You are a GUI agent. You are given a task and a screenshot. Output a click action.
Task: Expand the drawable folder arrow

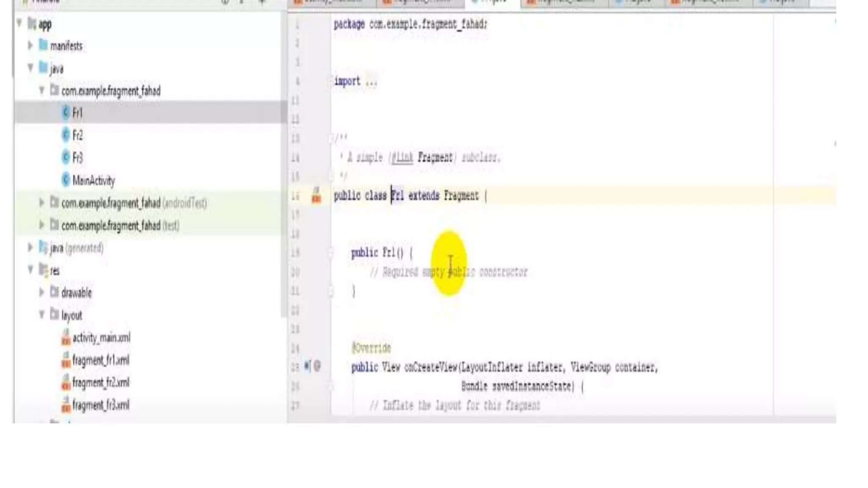click(42, 292)
